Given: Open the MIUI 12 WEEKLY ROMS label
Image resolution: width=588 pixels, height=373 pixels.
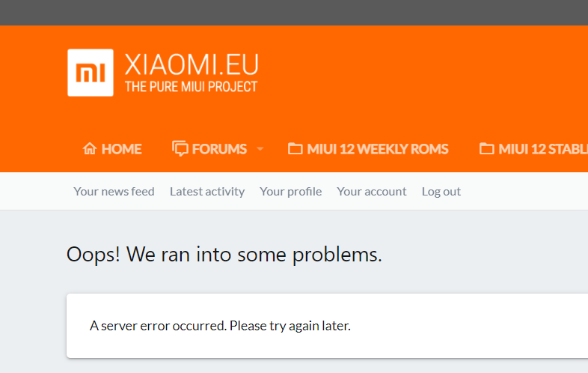Looking at the screenshot, I should pyautogui.click(x=378, y=149).
